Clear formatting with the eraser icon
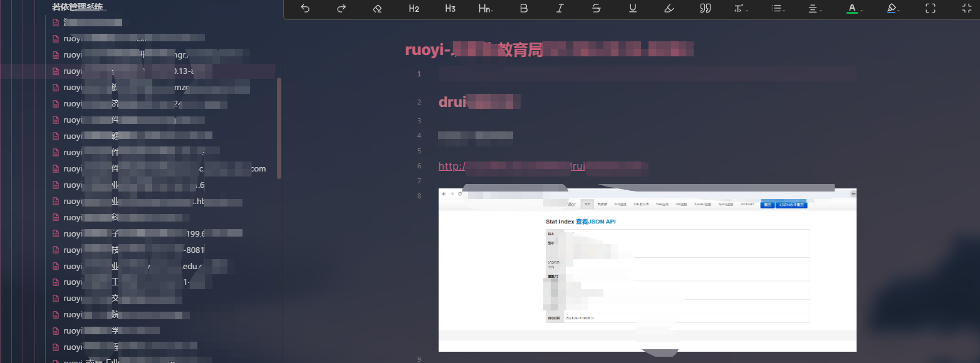This screenshot has width=980, height=363. click(x=377, y=8)
